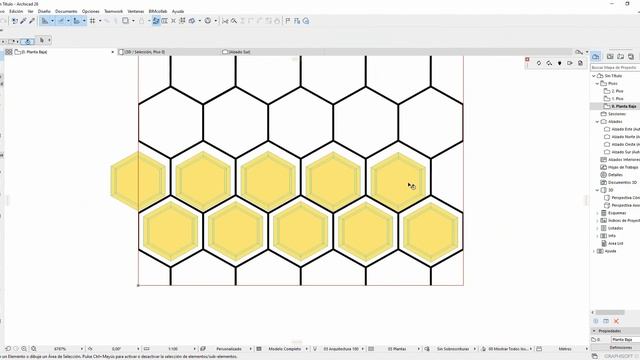
Task: Click the Buscar Mapa de Proyecto search field
Action: point(615,67)
